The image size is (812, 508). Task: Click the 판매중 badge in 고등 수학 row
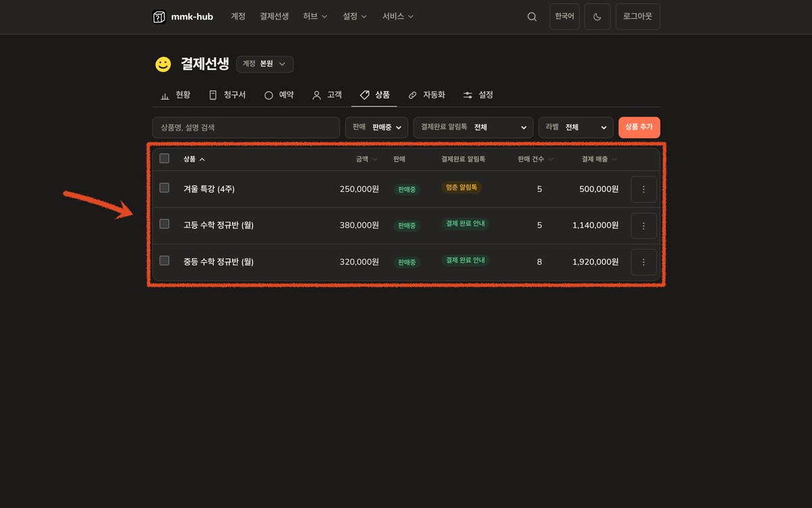[x=407, y=226]
